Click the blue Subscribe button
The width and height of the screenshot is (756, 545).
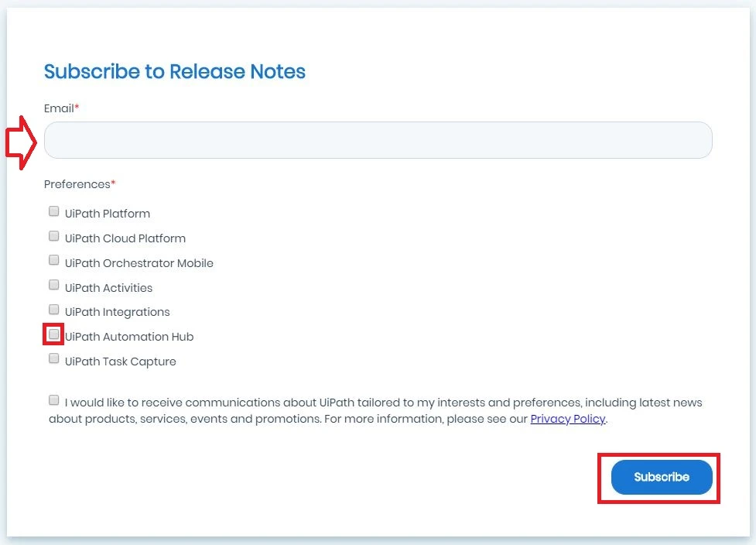pos(662,477)
